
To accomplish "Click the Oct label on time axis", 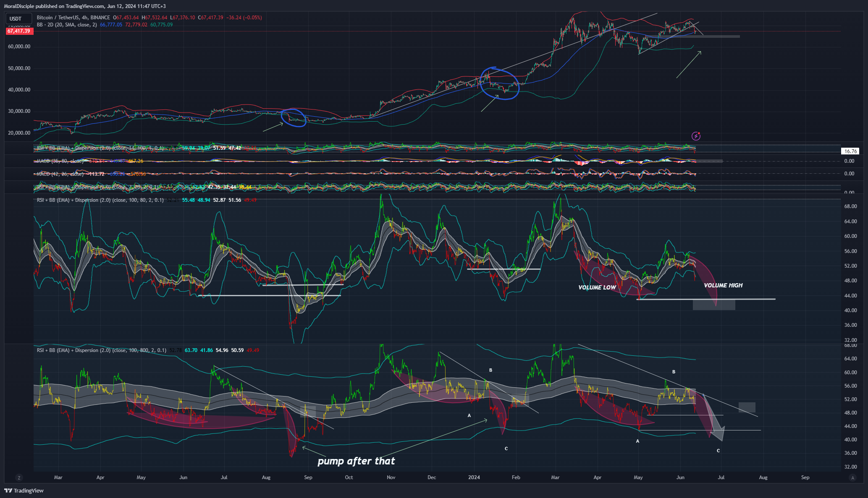I will pos(349,477).
